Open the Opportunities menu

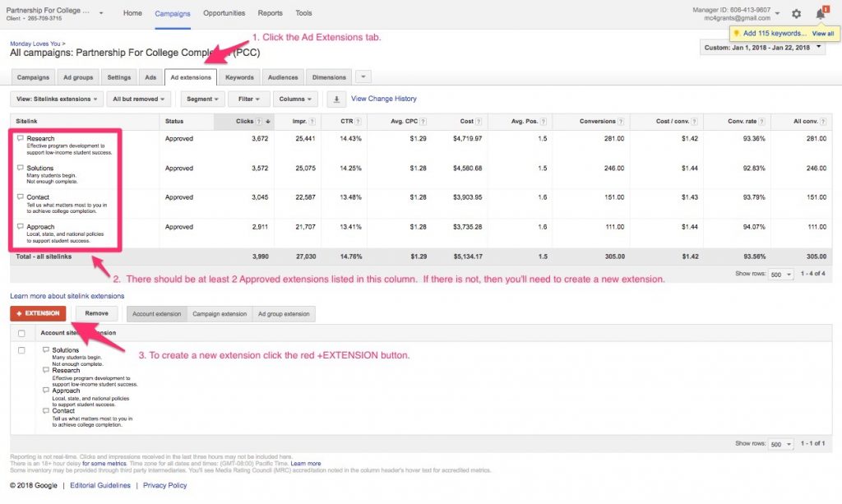(224, 13)
